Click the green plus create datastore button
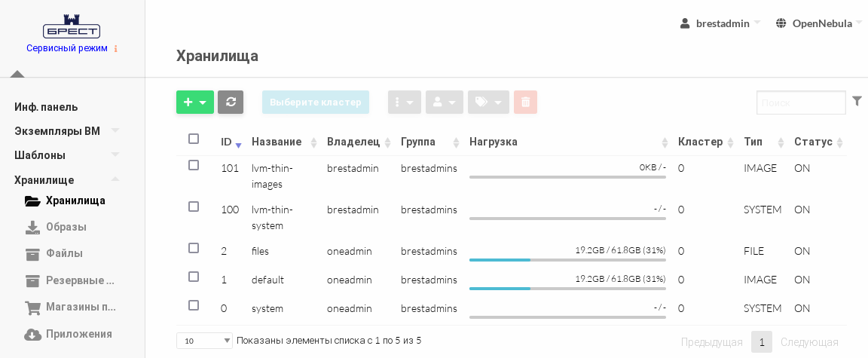 click(194, 103)
